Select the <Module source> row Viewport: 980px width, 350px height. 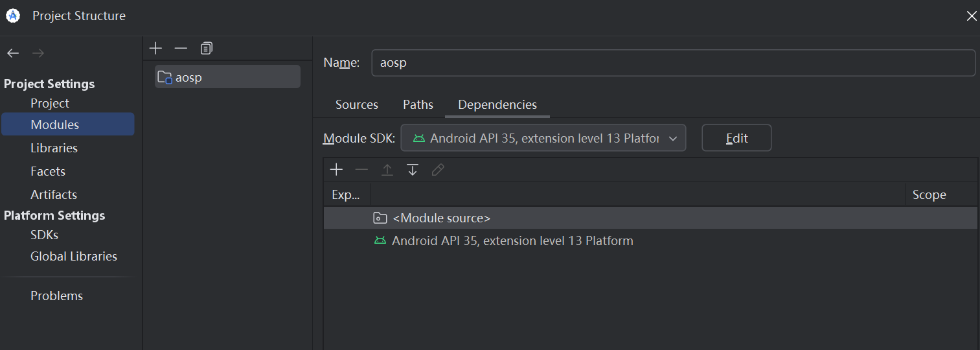pyautogui.click(x=650, y=218)
